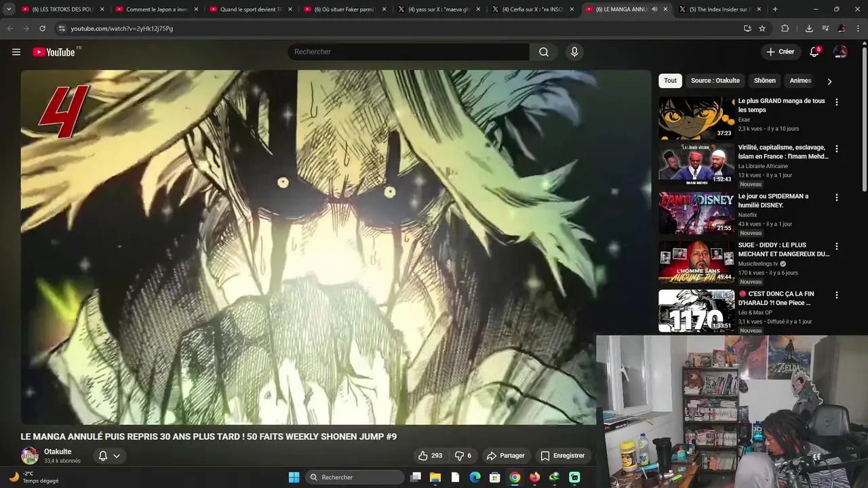Image resolution: width=868 pixels, height=488 pixels.
Task: Open video 'Le plus GRAND manga de tous les temps' thumbnail
Action: pyautogui.click(x=696, y=118)
